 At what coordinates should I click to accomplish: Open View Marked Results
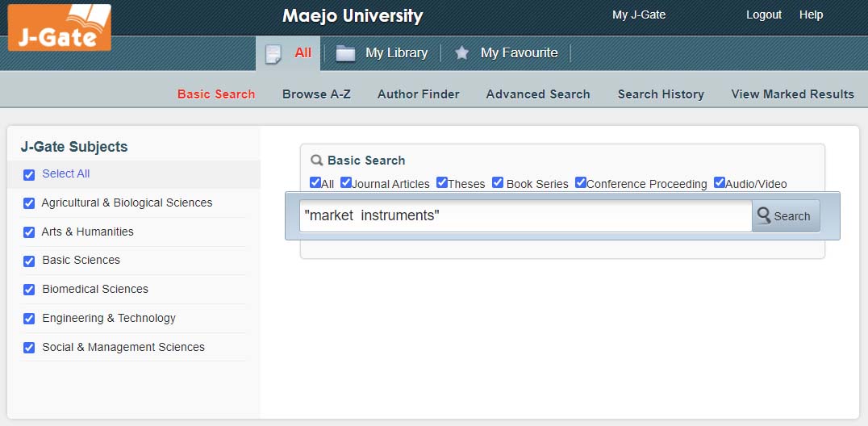coord(792,94)
